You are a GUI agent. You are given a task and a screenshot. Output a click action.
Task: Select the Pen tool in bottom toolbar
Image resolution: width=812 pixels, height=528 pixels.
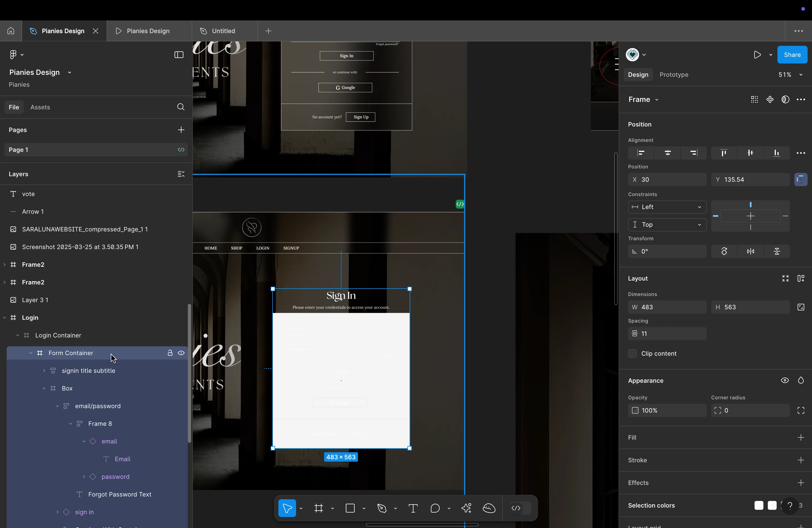pos(382,508)
